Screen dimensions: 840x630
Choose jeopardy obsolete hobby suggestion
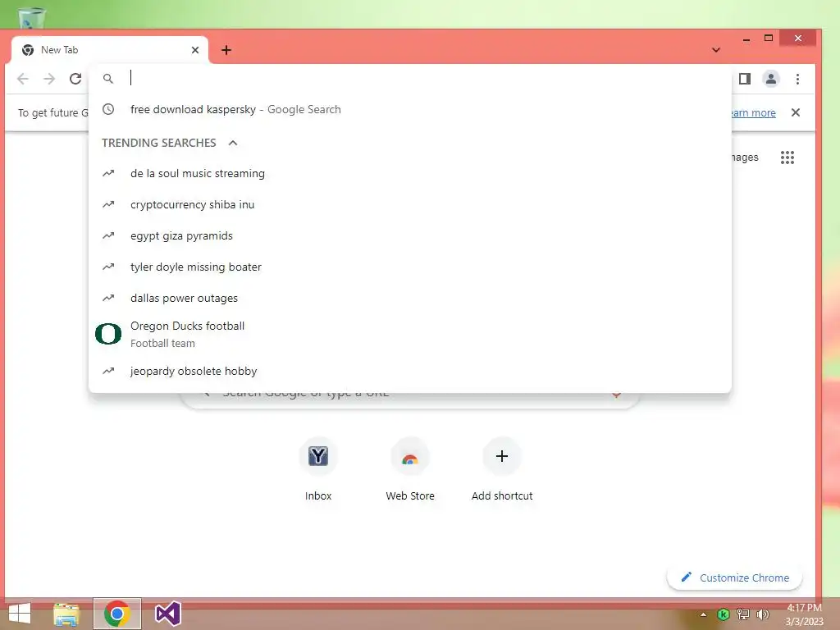click(410, 371)
